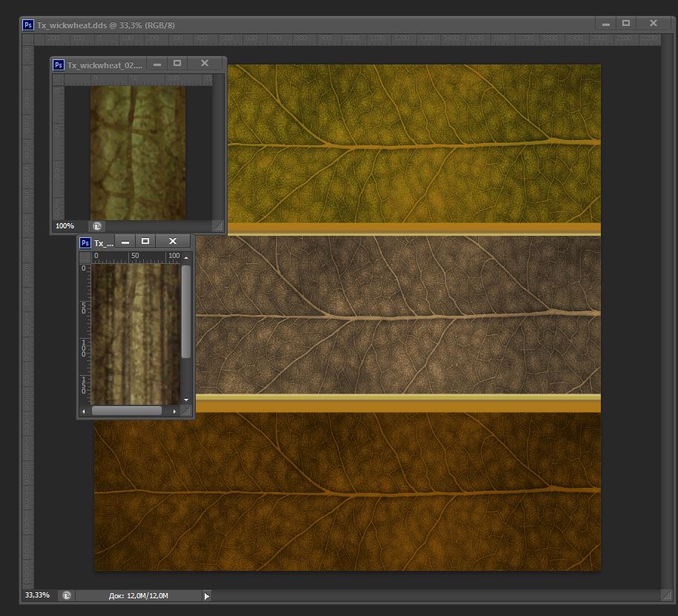Click the Ps icon of Tx_wickwheat_02 window
Image resolution: width=678 pixels, height=616 pixels.
pos(58,64)
